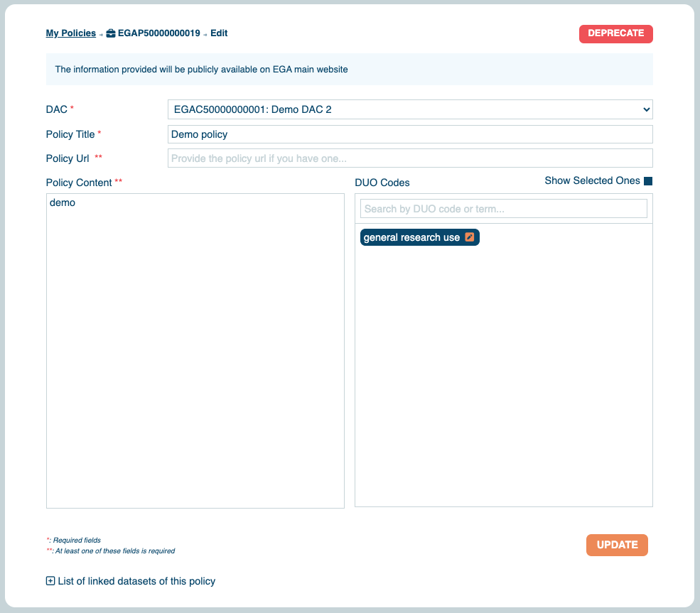This screenshot has width=700, height=613.
Task: Click the orange edit icon on DUO tag
Action: tap(470, 237)
